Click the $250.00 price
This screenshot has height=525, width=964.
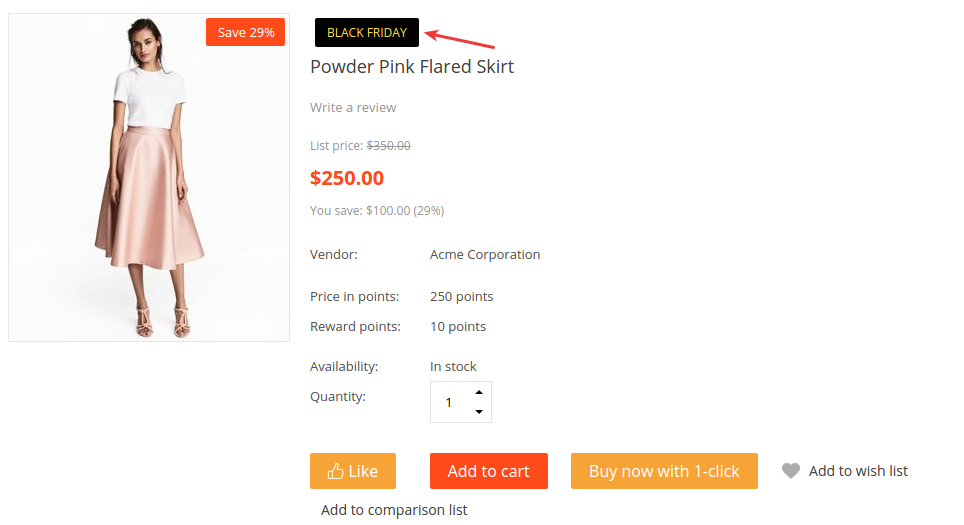pos(347,178)
